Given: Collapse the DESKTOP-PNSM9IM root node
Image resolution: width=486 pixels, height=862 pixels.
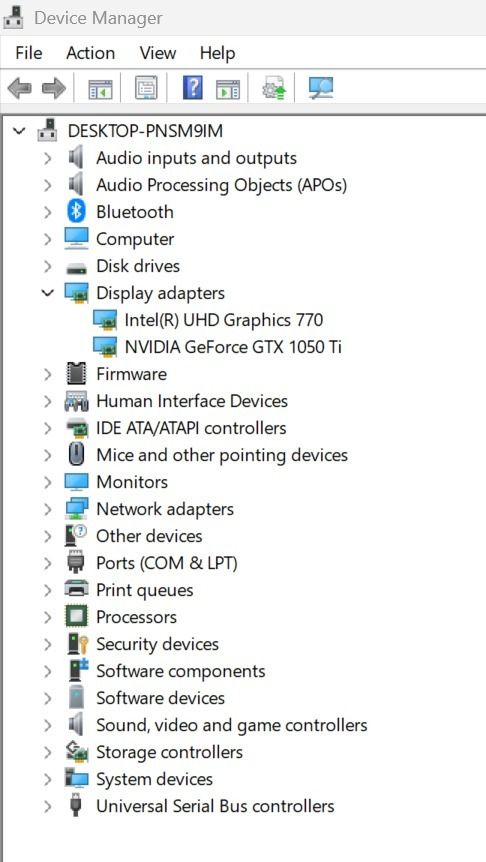Looking at the screenshot, I should click(19, 131).
